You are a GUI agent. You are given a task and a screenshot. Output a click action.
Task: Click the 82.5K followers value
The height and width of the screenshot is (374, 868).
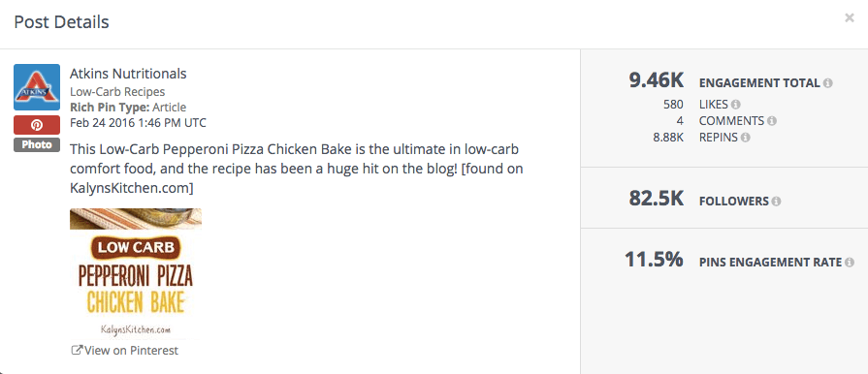click(x=657, y=198)
